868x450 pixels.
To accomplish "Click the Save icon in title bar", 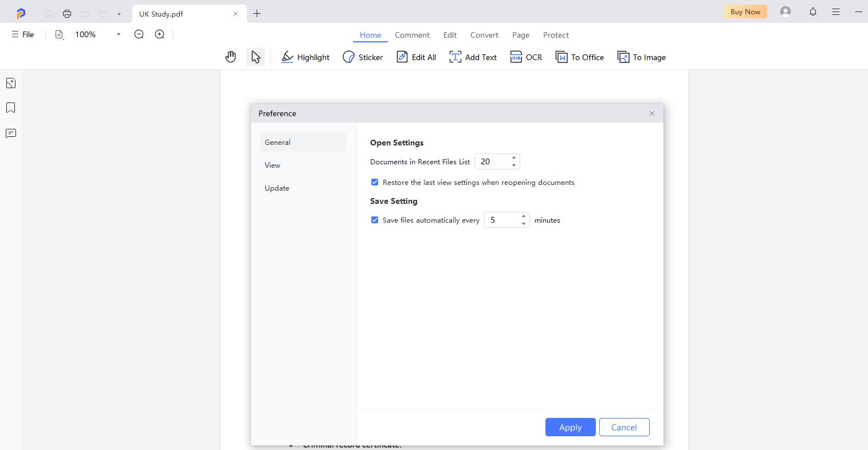I will pyautogui.click(x=49, y=14).
